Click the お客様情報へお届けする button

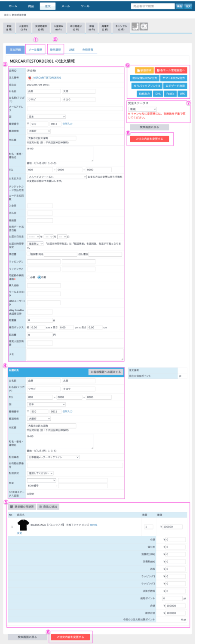click(x=105, y=371)
